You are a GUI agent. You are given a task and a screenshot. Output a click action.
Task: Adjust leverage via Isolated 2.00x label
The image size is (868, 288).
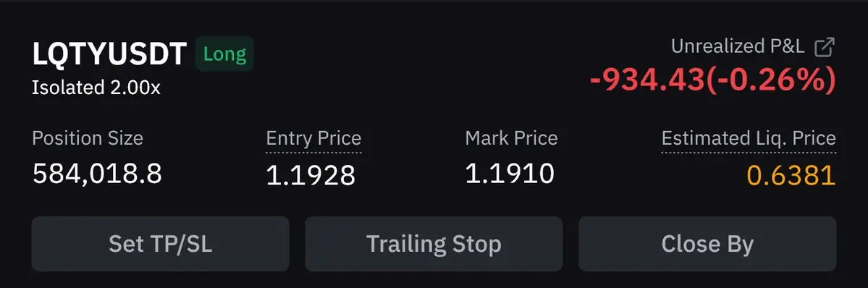click(x=96, y=88)
